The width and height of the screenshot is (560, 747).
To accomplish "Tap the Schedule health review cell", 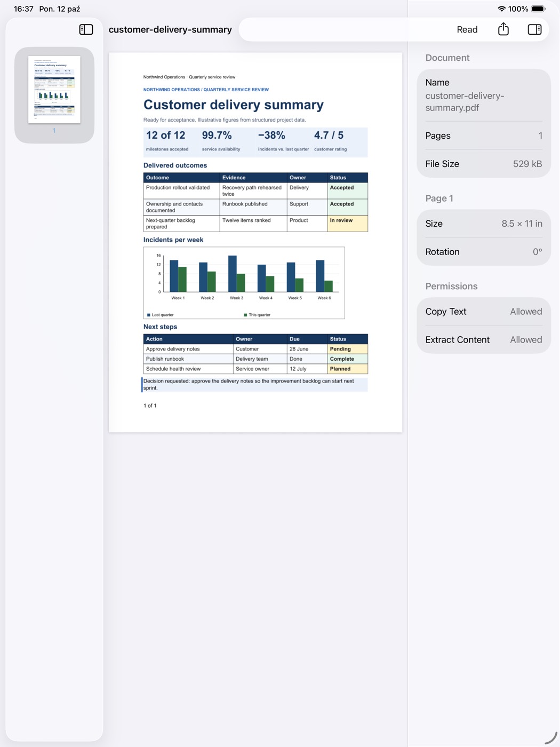I will pos(189,369).
